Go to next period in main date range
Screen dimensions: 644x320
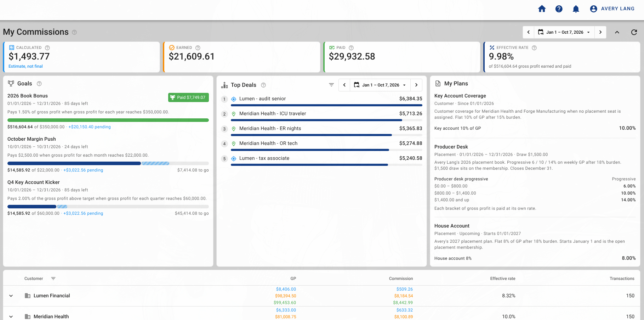click(x=600, y=32)
